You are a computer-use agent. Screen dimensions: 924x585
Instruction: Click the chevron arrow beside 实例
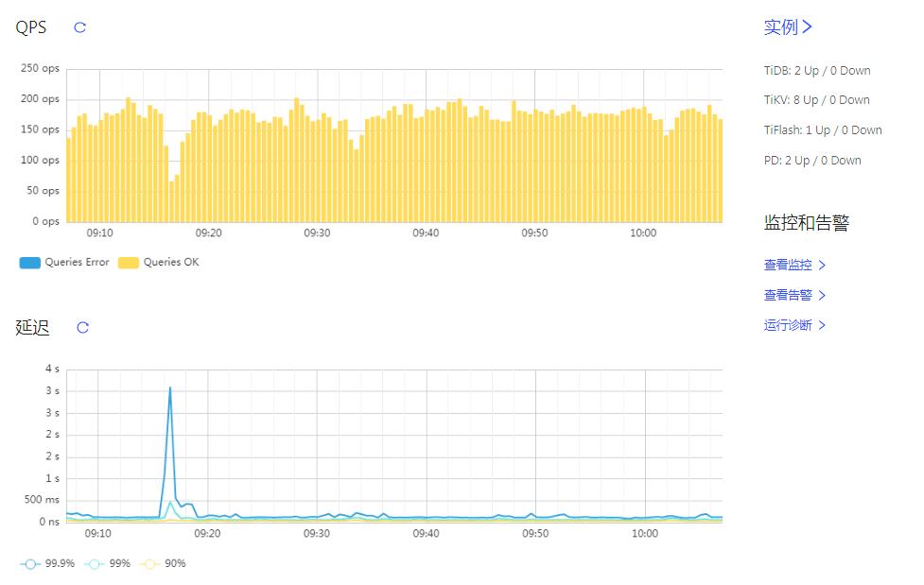808,26
